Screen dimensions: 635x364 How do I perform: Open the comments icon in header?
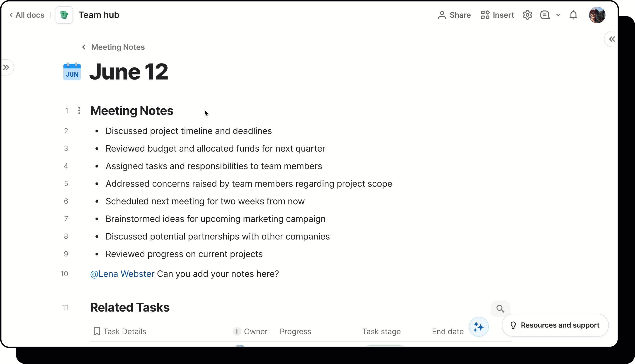tap(545, 15)
